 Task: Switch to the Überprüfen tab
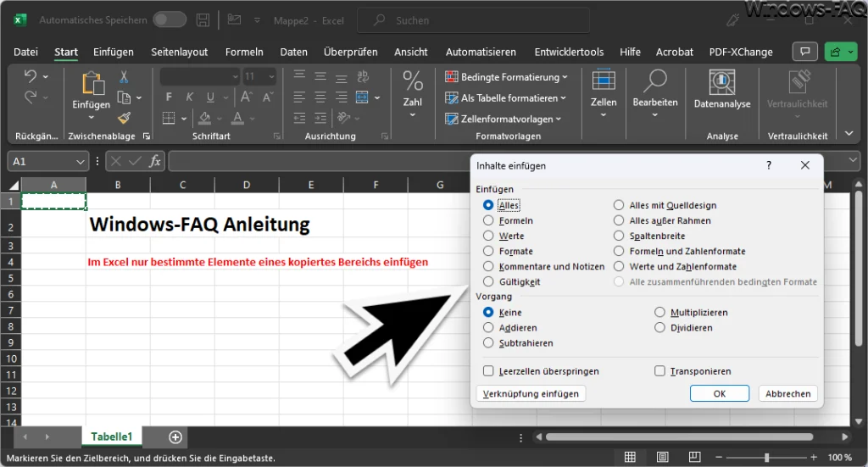coord(350,52)
